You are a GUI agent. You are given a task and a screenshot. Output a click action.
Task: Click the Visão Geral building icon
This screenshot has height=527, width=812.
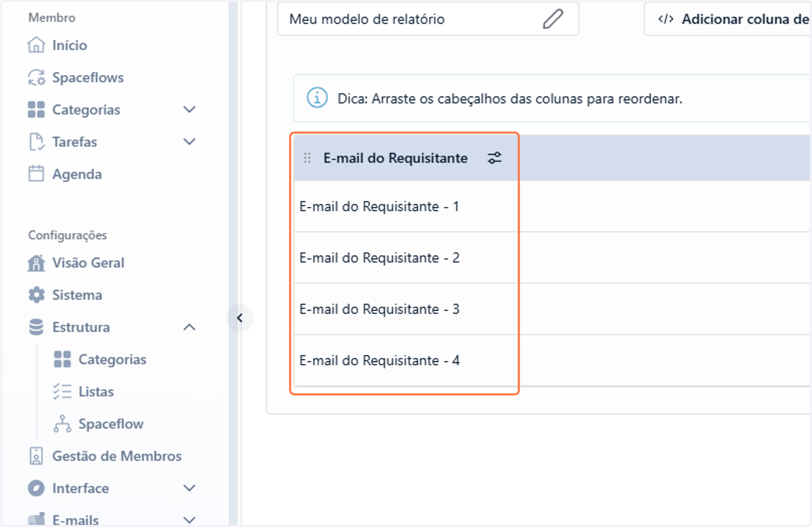click(x=36, y=262)
